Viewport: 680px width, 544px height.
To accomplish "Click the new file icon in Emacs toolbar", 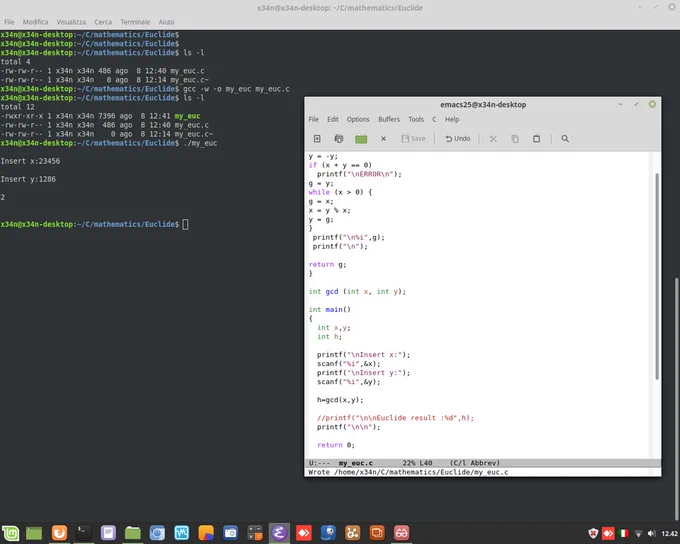I will (317, 139).
